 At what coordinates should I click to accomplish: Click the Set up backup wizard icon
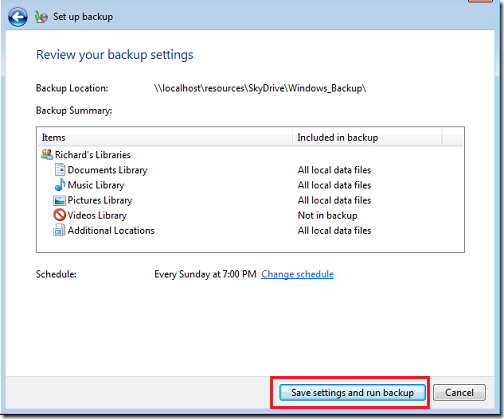[41, 17]
